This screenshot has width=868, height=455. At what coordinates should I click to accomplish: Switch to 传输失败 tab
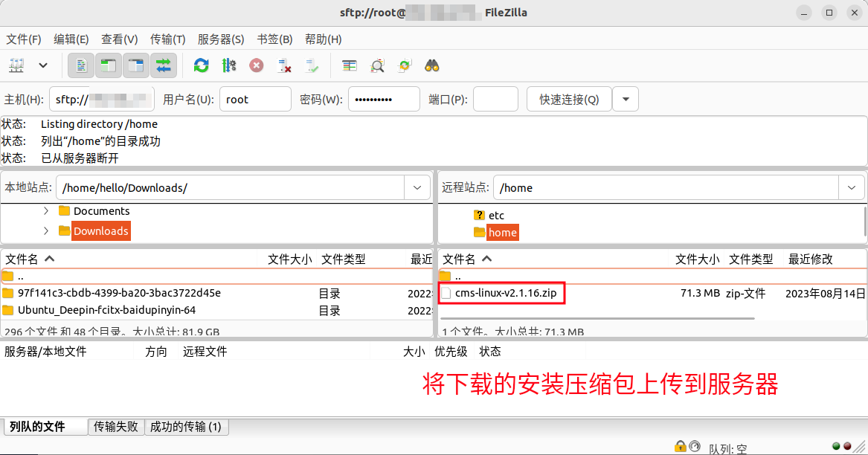click(x=116, y=427)
